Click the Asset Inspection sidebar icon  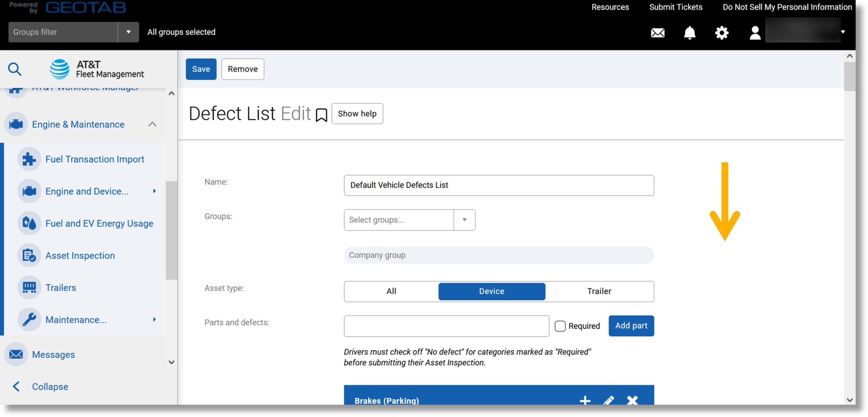pos(29,256)
